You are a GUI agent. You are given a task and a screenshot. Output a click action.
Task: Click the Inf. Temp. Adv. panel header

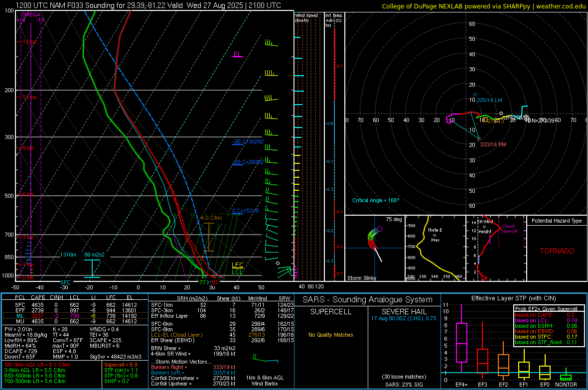tap(334, 20)
